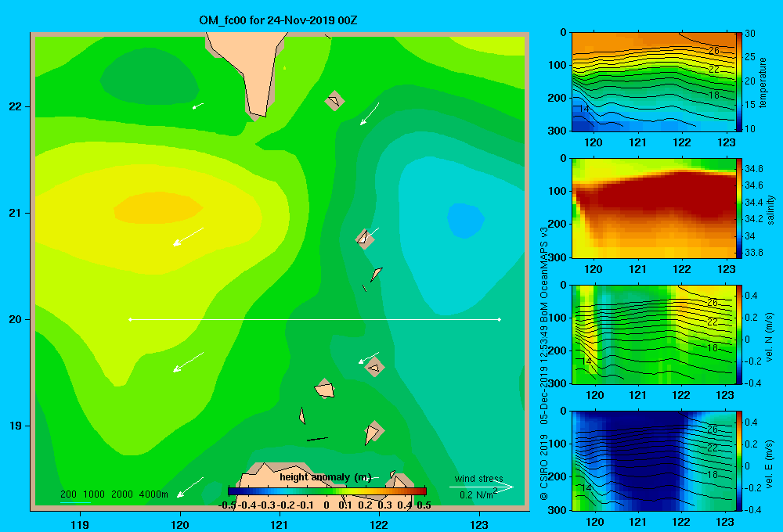Click the latitude label 22 on the map axis
This screenshot has width=783, height=532.
tap(16, 106)
